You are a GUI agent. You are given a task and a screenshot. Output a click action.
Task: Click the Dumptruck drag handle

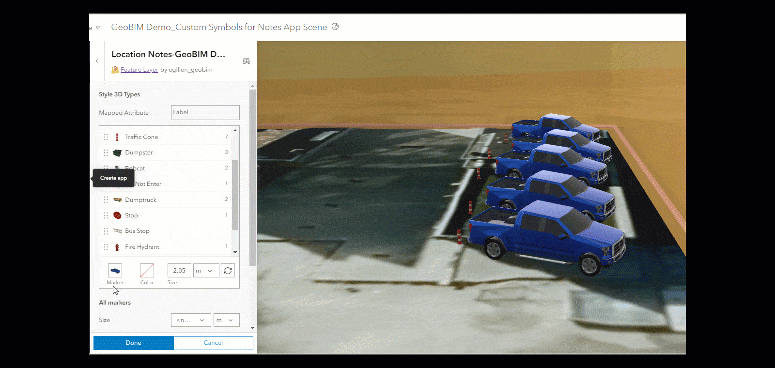(x=106, y=200)
